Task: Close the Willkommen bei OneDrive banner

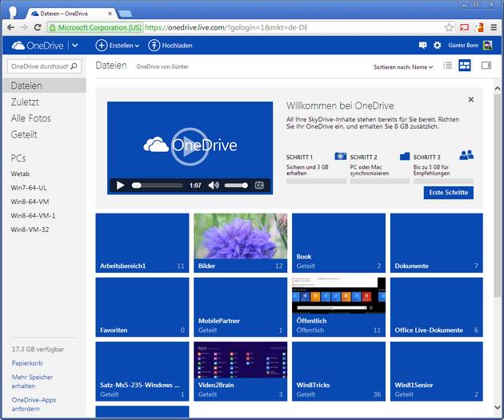Action: tap(471, 100)
